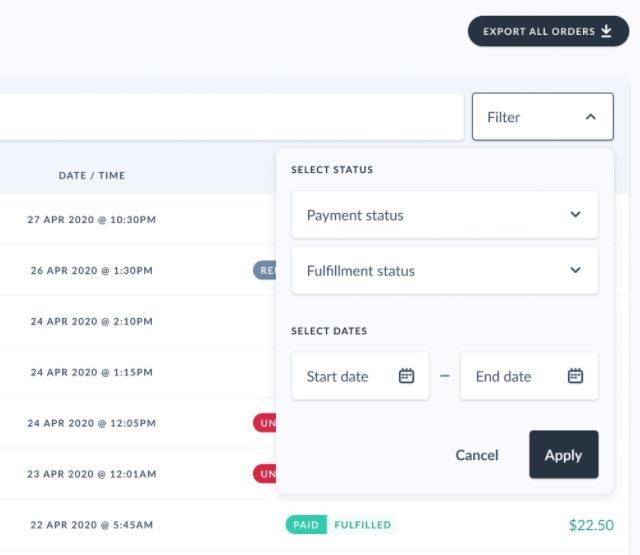Open the Start date calendar icon
The width and height of the screenshot is (640, 555).
[406, 376]
